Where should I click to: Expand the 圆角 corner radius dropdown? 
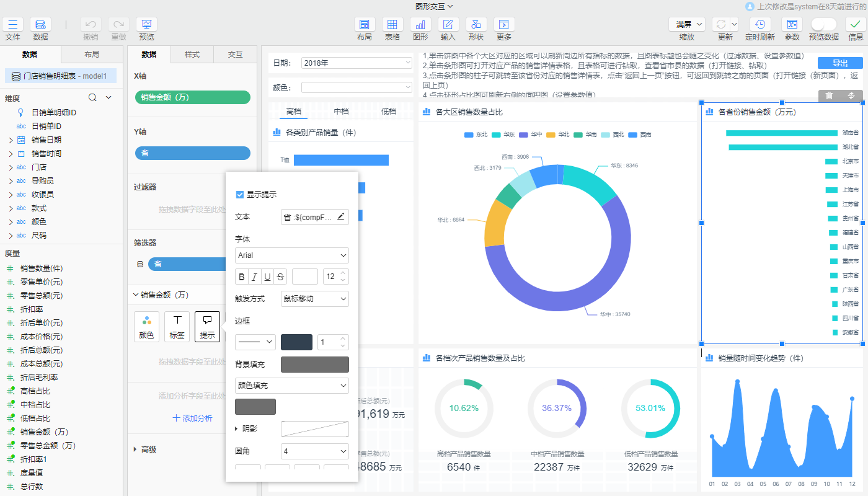pos(314,451)
